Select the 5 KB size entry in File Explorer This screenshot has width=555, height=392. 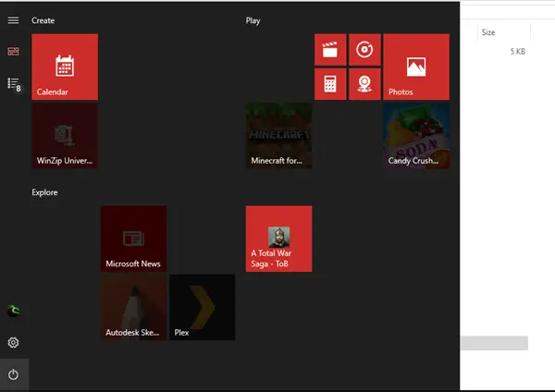click(517, 52)
